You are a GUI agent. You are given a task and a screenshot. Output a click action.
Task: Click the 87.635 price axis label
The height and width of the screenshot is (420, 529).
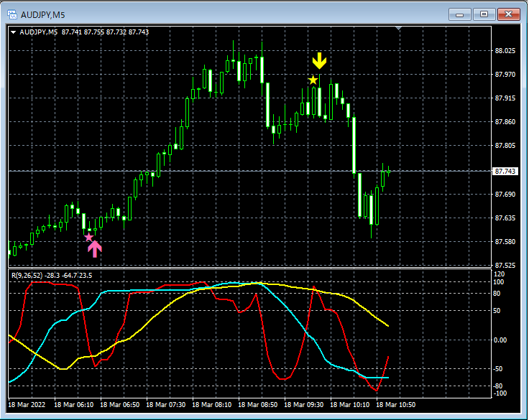(x=505, y=218)
